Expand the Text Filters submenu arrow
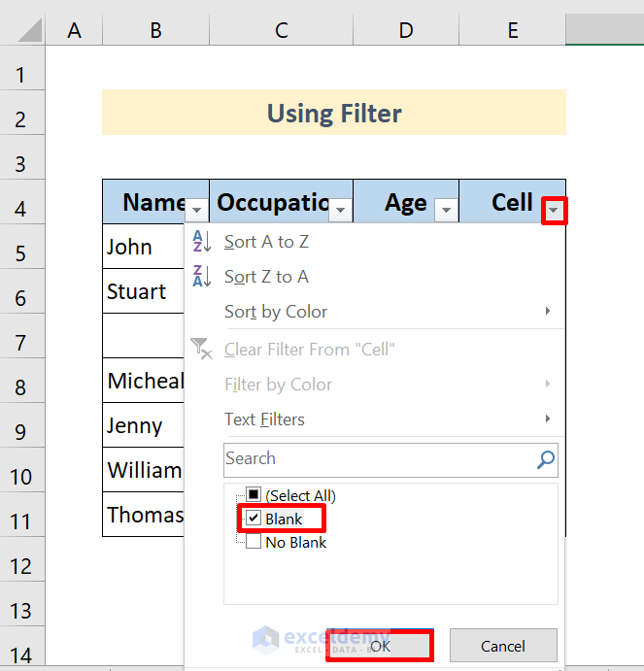This screenshot has height=671, width=644. pyautogui.click(x=548, y=419)
